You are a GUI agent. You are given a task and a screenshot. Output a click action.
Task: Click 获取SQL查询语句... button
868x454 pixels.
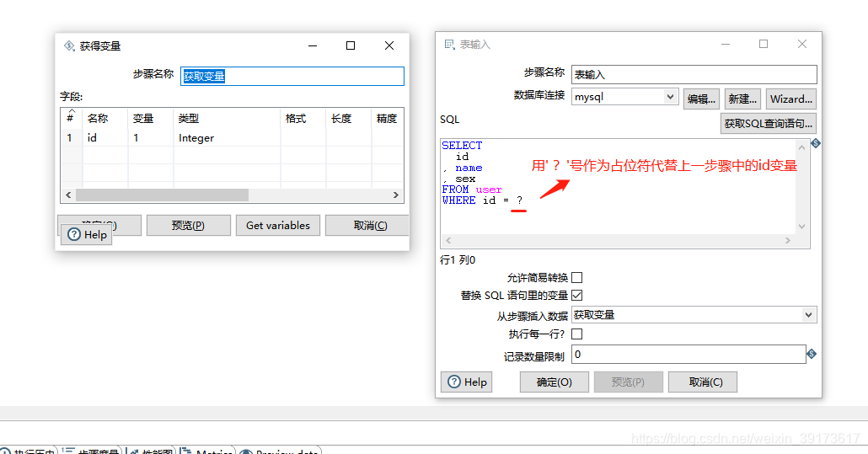(769, 123)
